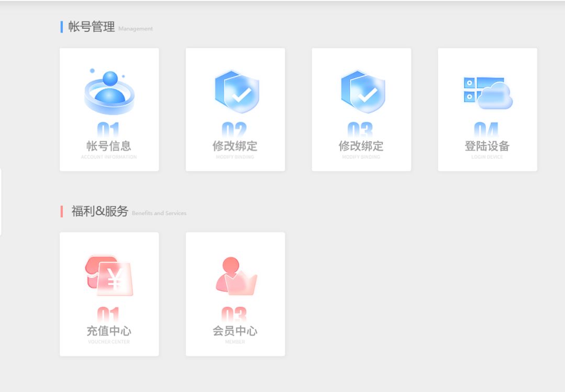
Task: Click the 福利&服务 section heading
Action: tap(100, 211)
